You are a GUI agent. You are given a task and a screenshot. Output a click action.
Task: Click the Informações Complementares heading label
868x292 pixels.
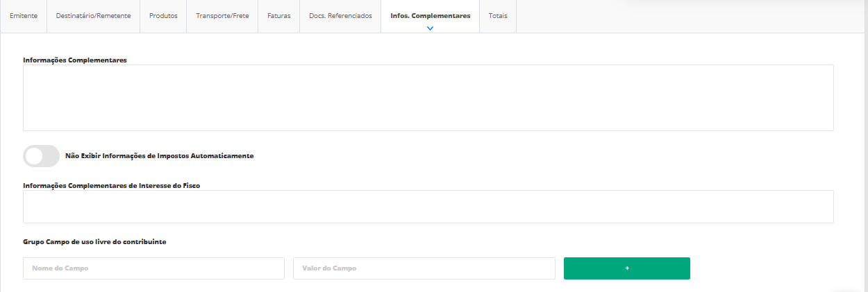point(75,60)
